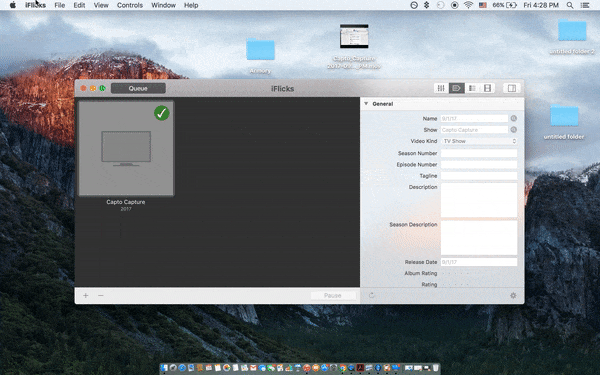The image size is (600, 375).
Task: Open the film strip chapters view
Action: tap(487, 88)
